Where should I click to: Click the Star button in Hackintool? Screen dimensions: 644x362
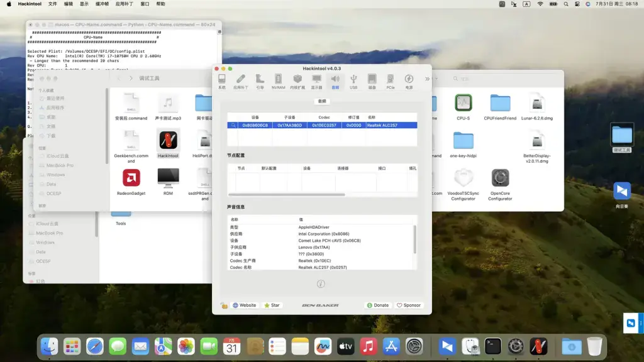tap(272, 305)
